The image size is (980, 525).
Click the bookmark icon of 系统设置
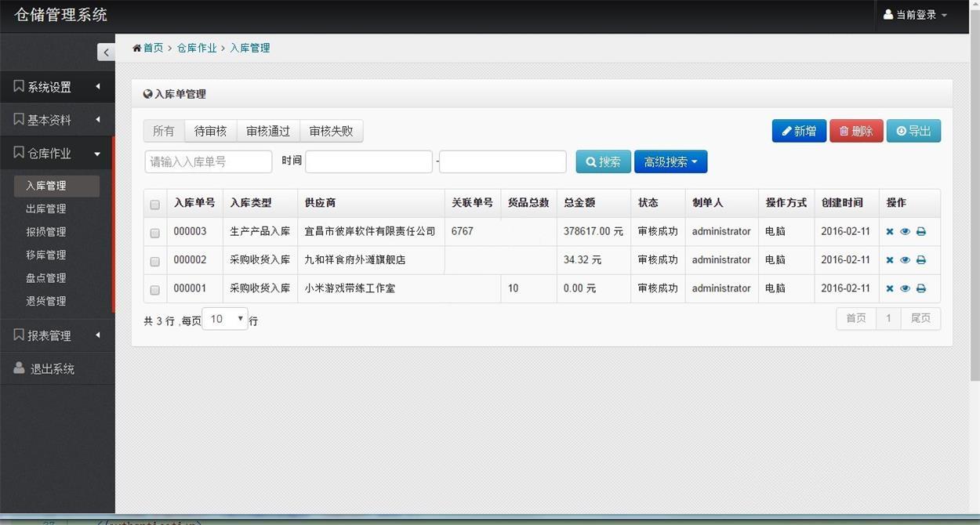[19, 86]
